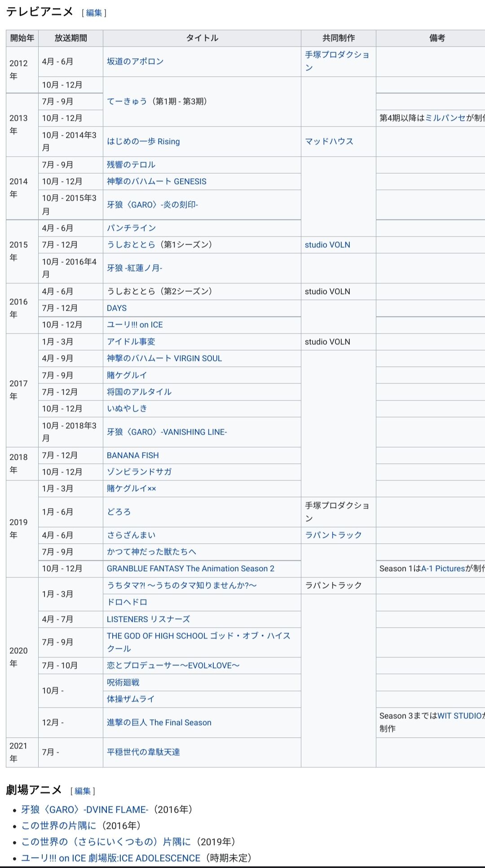Select the 放送期間 column header

click(71, 38)
